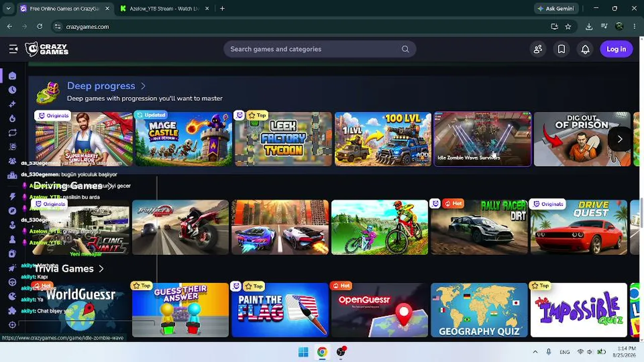Open Chrome downloads icon
Viewport: 644px width, 362px height.
tap(589, 27)
